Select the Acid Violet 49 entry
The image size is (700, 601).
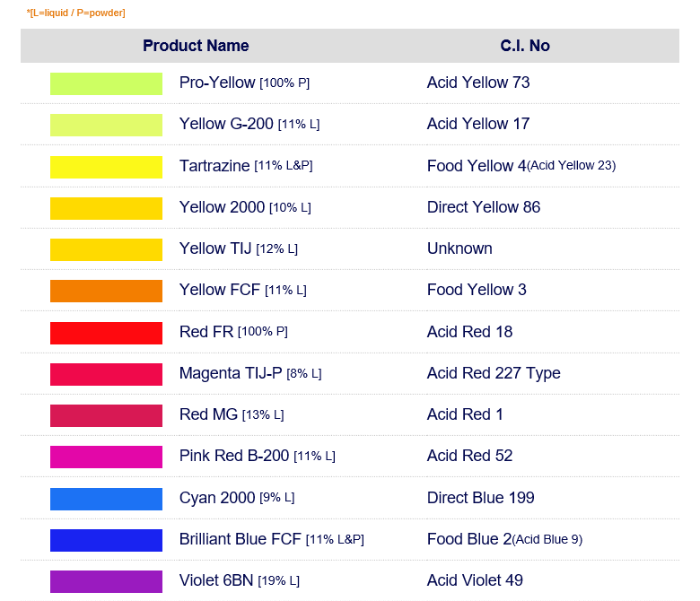[475, 580]
